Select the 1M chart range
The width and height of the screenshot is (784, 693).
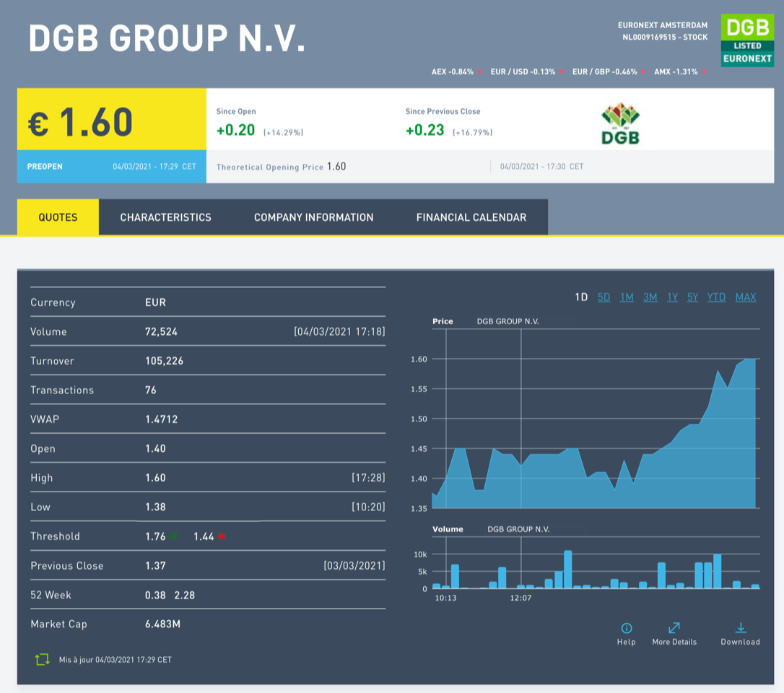[x=627, y=297]
